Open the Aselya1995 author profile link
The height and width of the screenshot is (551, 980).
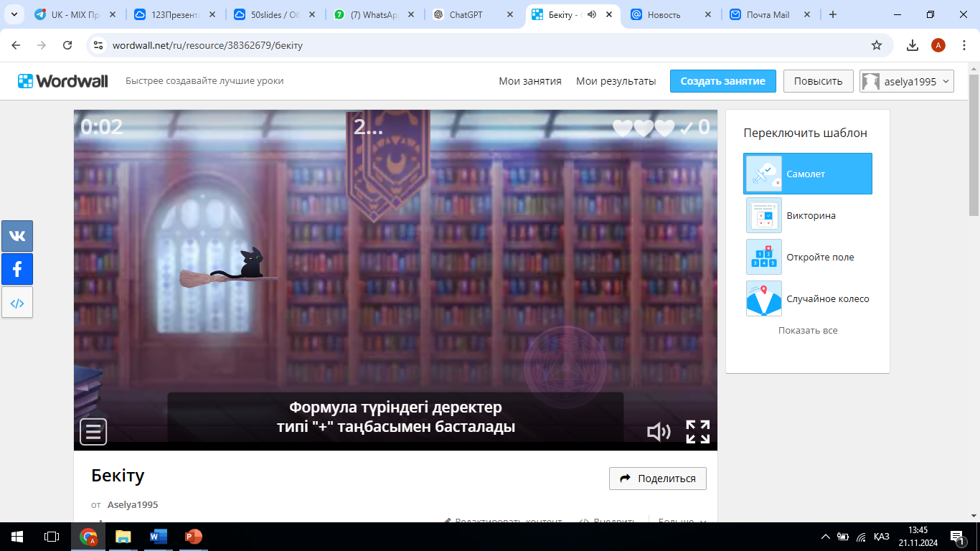click(x=133, y=505)
